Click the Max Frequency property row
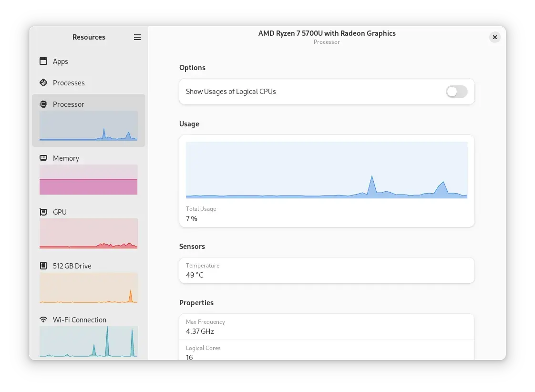 tap(327, 327)
